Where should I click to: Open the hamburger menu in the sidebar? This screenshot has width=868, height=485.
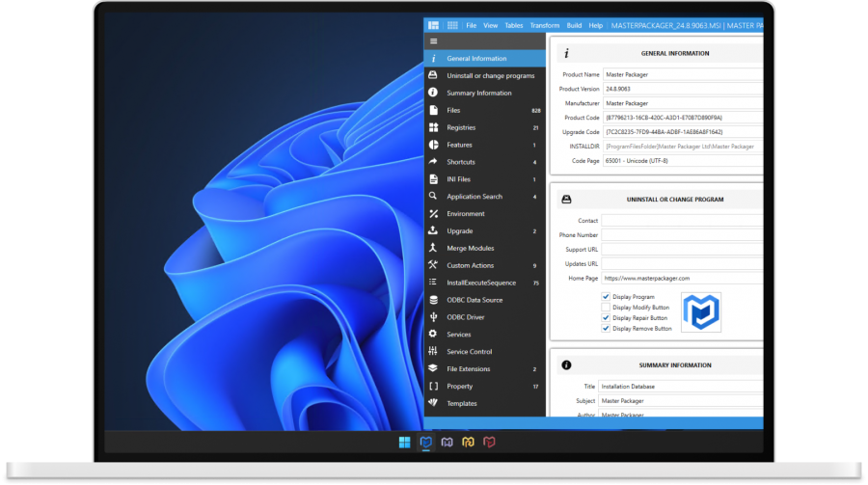pyautogui.click(x=433, y=40)
